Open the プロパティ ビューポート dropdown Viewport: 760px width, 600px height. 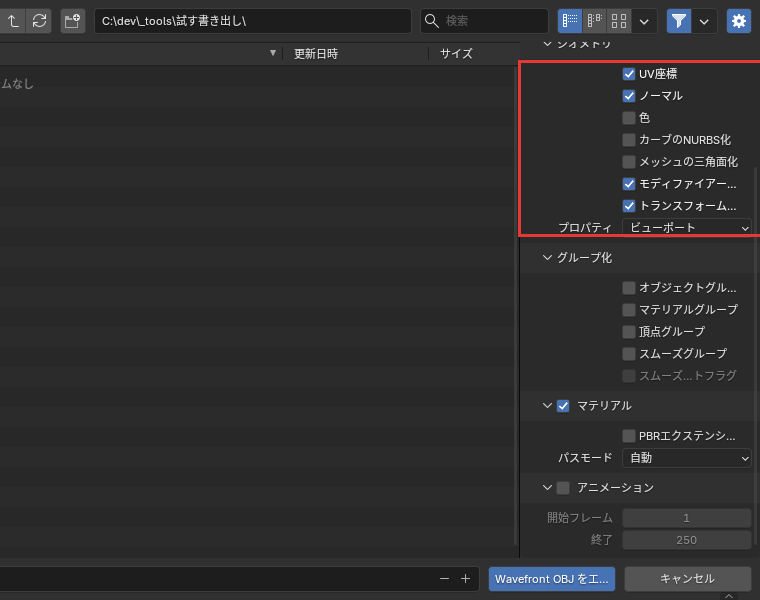[x=687, y=227]
